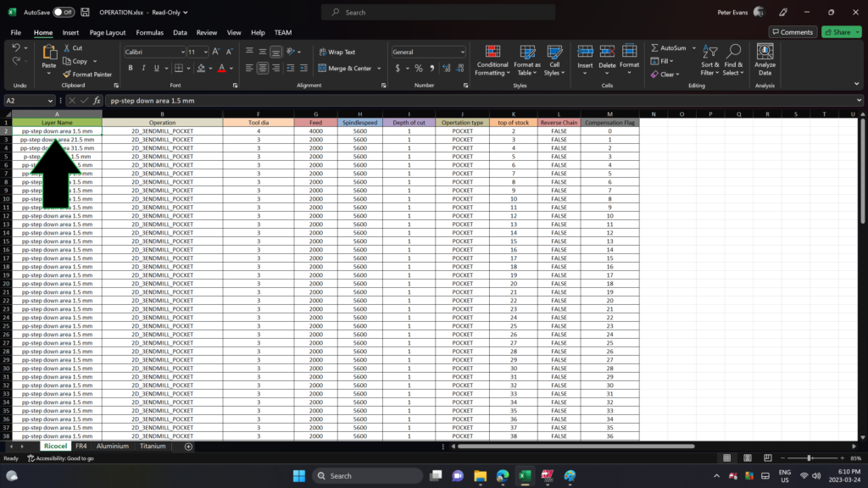Open the Calibri font name dropdown
The height and width of the screenshot is (488, 868).
coord(181,52)
